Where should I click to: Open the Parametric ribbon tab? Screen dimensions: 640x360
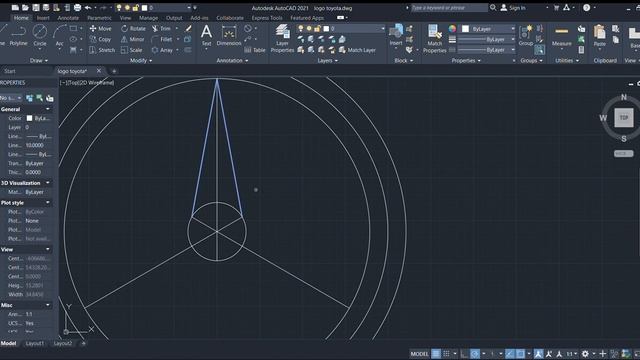tap(99, 18)
